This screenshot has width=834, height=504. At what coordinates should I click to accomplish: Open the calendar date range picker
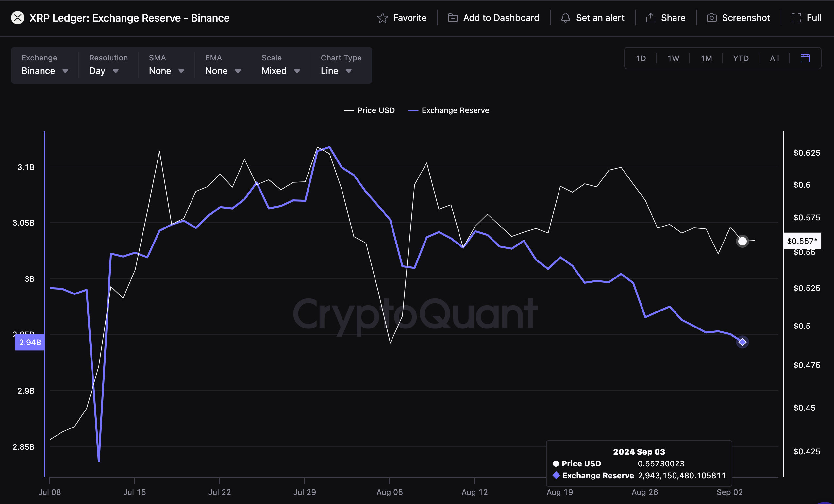[805, 58]
